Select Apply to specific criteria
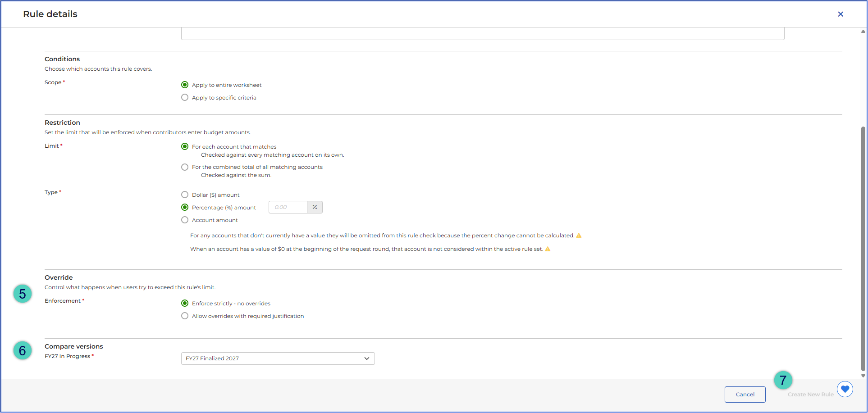Viewport: 868px width, 413px height. (x=185, y=97)
